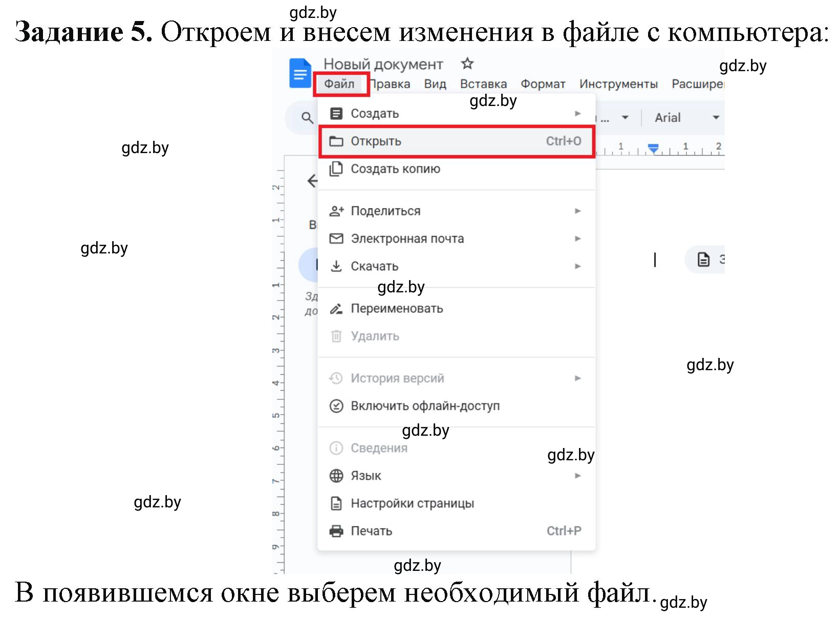Choose Открыть from the File menu
840x619 pixels.
click(457, 141)
